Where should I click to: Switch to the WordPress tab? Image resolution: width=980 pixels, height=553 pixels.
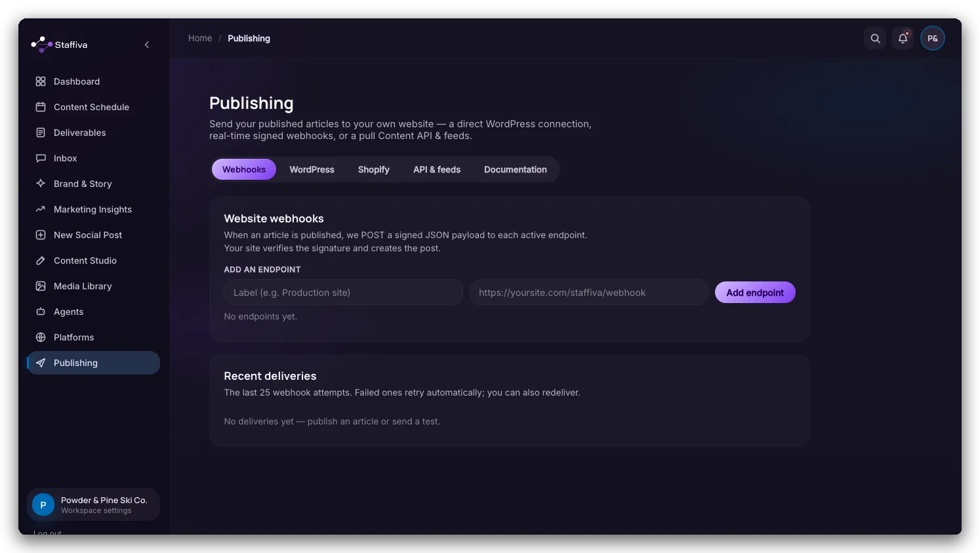pos(312,169)
